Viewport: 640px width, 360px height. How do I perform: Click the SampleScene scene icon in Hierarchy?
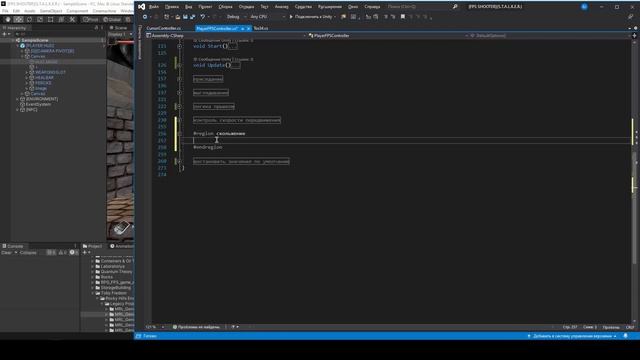click(x=18, y=40)
